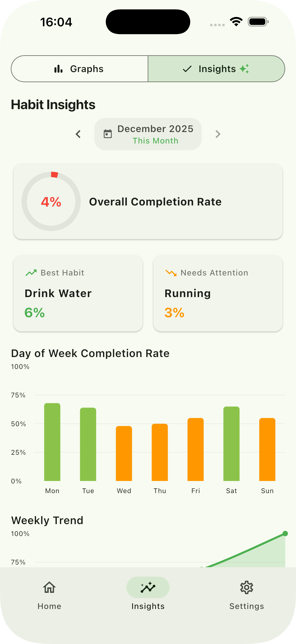Go to previous month with left chevron
This screenshot has width=296, height=644.
click(78, 134)
